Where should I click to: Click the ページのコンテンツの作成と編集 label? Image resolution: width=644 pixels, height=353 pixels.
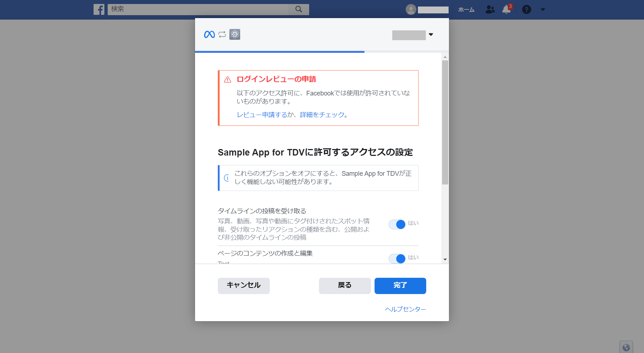pos(265,253)
